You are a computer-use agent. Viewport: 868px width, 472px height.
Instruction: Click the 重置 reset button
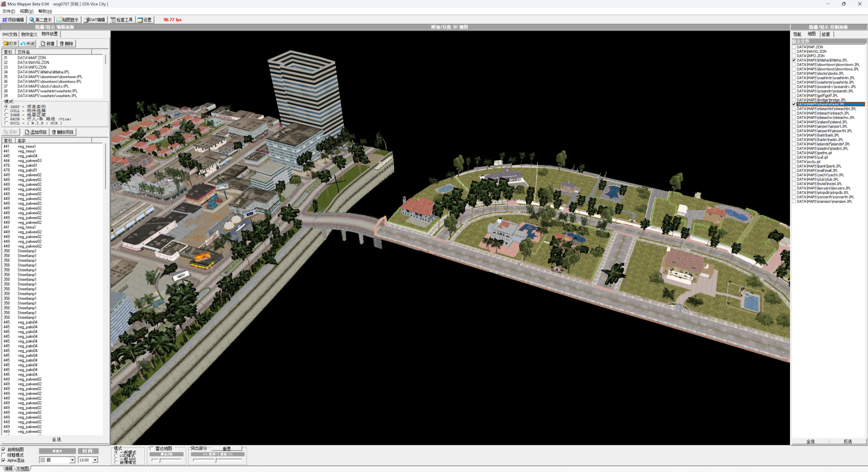pyautogui.click(x=226, y=448)
